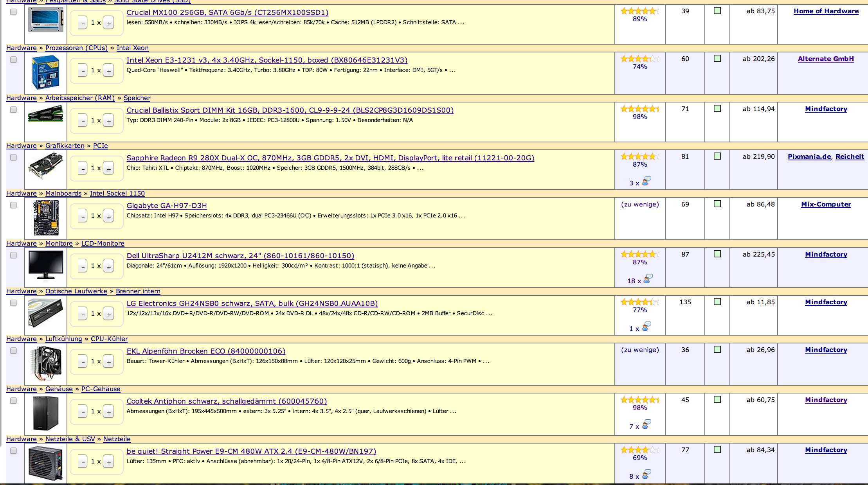The image size is (868, 485).
Task: Select checkbox left of Crucial MX100 row
Action: (13, 12)
